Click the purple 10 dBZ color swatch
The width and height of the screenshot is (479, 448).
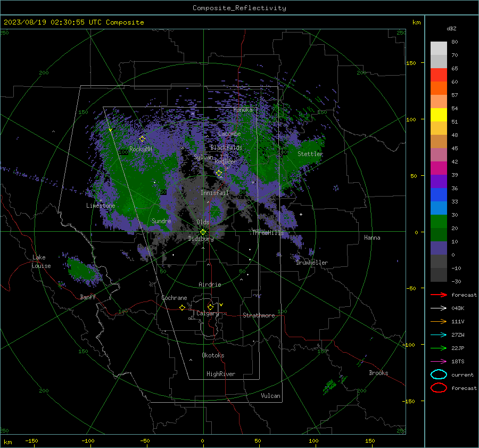coord(439,248)
